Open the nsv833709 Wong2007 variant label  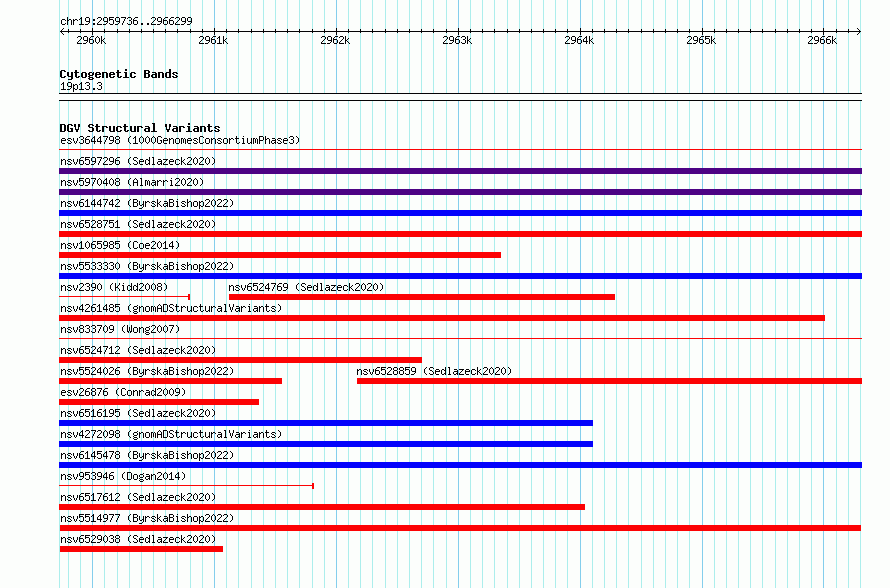click(x=120, y=329)
